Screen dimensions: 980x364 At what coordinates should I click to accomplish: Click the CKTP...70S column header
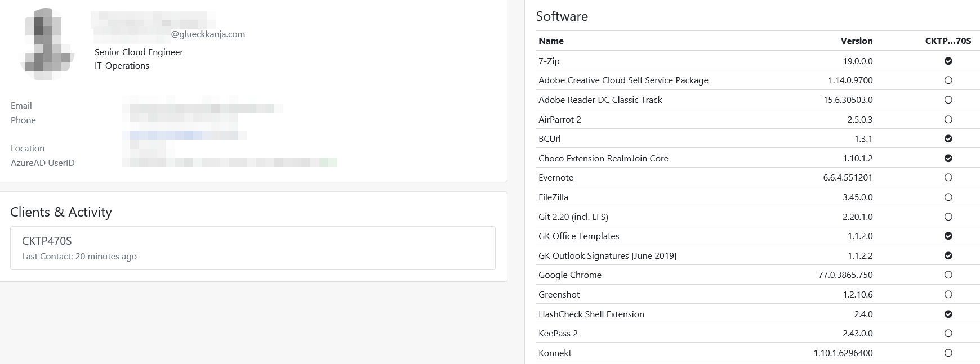[948, 41]
